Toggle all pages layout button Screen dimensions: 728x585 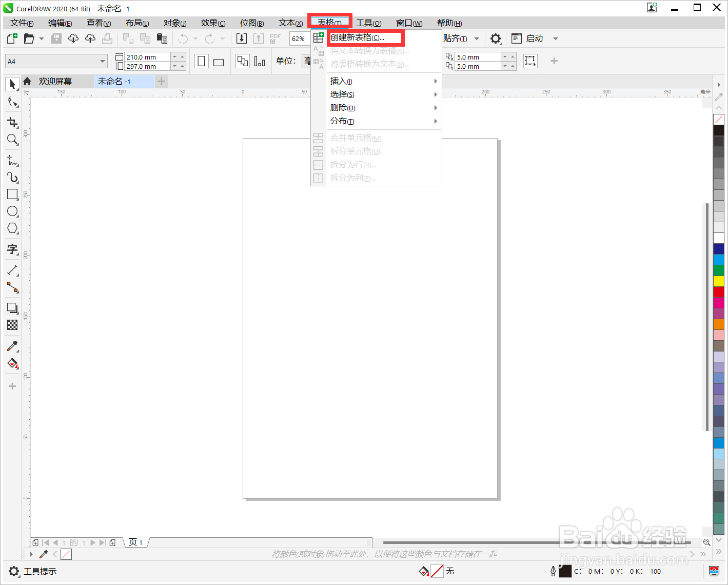click(243, 62)
